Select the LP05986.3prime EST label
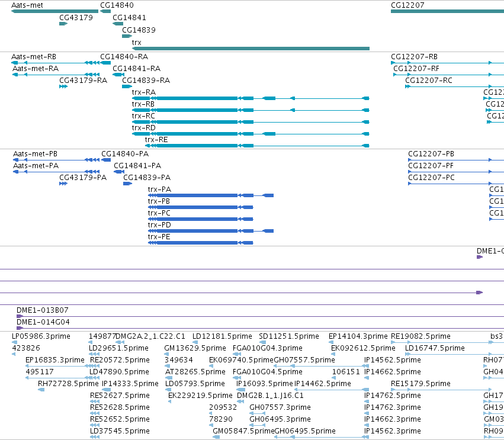 (41, 336)
